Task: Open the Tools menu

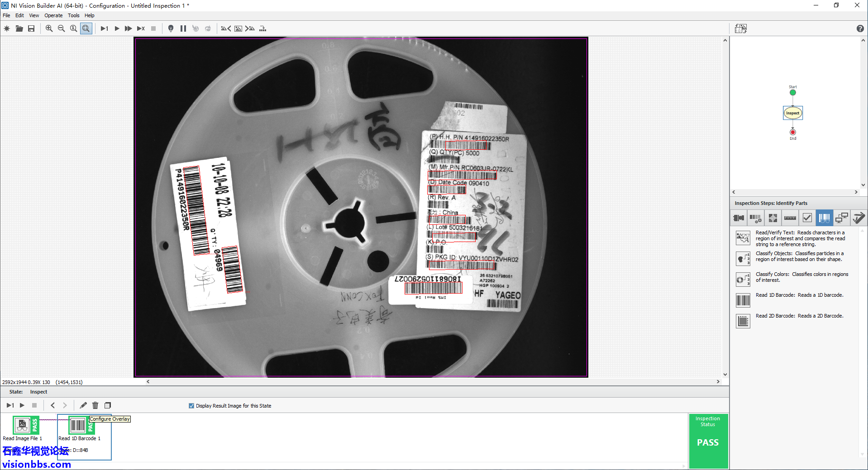Action: pos(73,15)
